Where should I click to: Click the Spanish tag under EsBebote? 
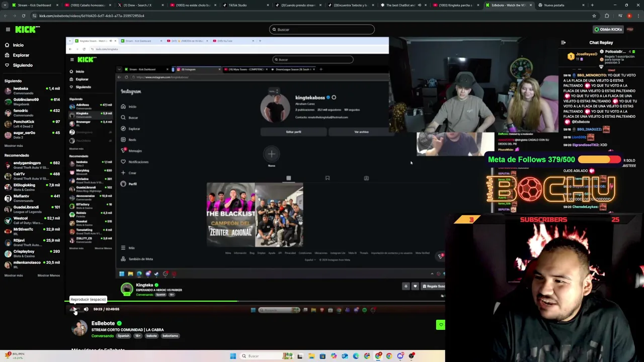123,336
